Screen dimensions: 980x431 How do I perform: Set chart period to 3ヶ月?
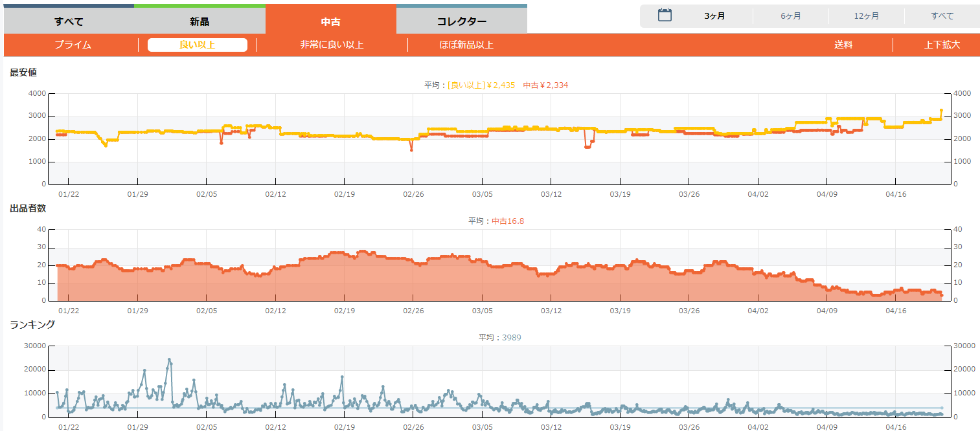(714, 16)
